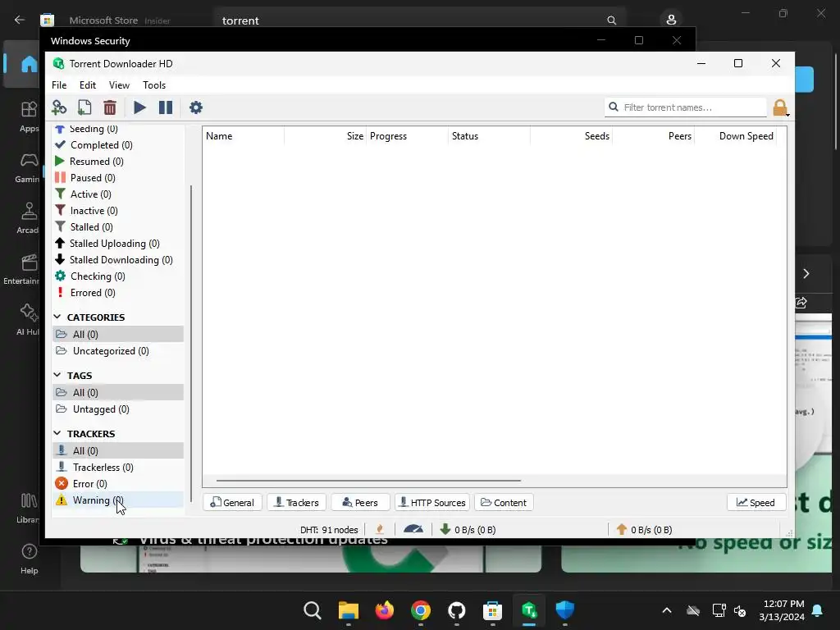Sort by the Peers column header
The image size is (840, 630).
[x=653, y=136]
